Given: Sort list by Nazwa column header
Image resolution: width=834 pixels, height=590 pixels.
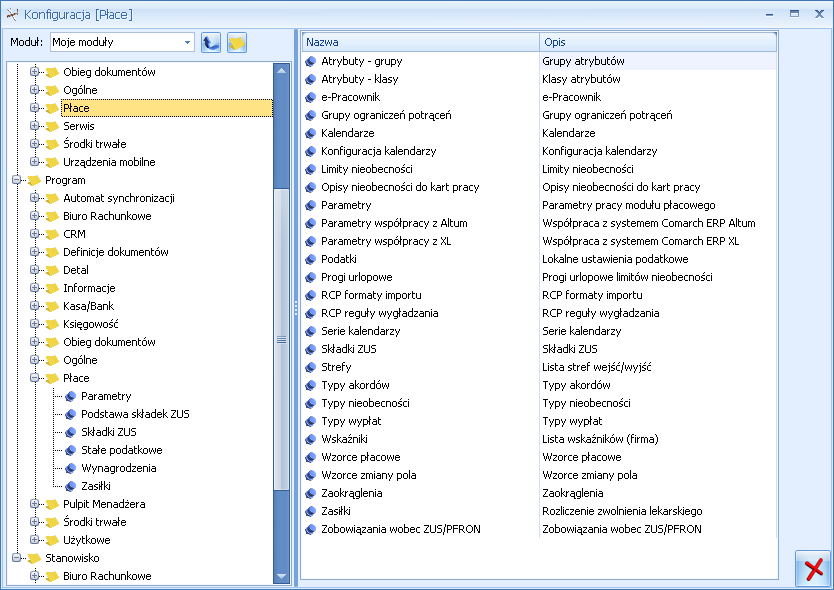Looking at the screenshot, I should coord(421,42).
